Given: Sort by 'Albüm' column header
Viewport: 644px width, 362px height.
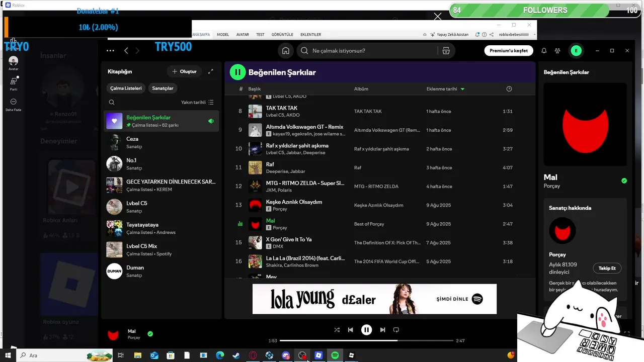Looking at the screenshot, I should 361,89.
